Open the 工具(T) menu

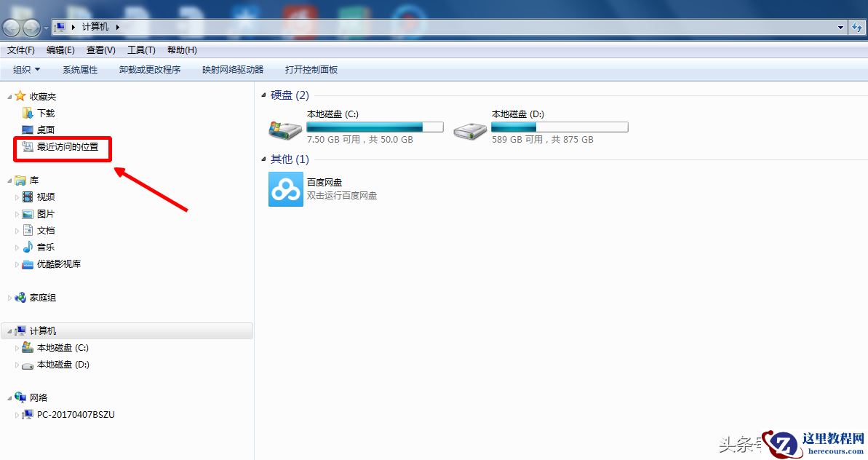(x=141, y=49)
